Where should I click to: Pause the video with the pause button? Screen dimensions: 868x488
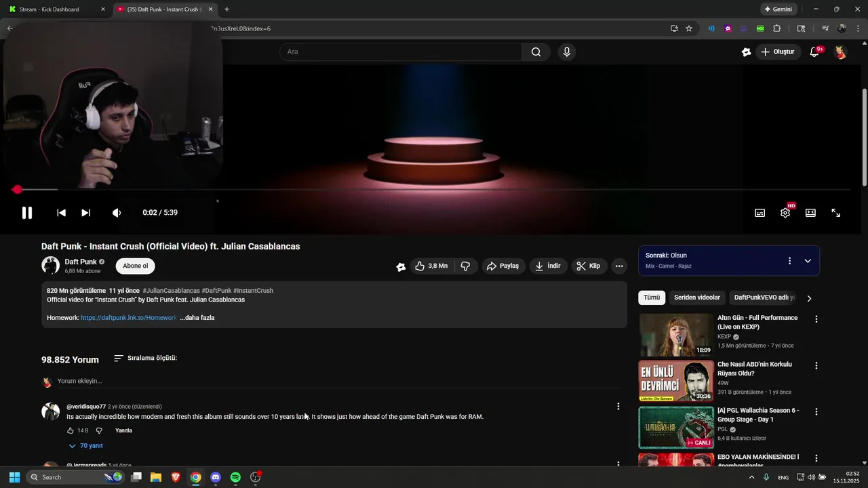pyautogui.click(x=27, y=213)
